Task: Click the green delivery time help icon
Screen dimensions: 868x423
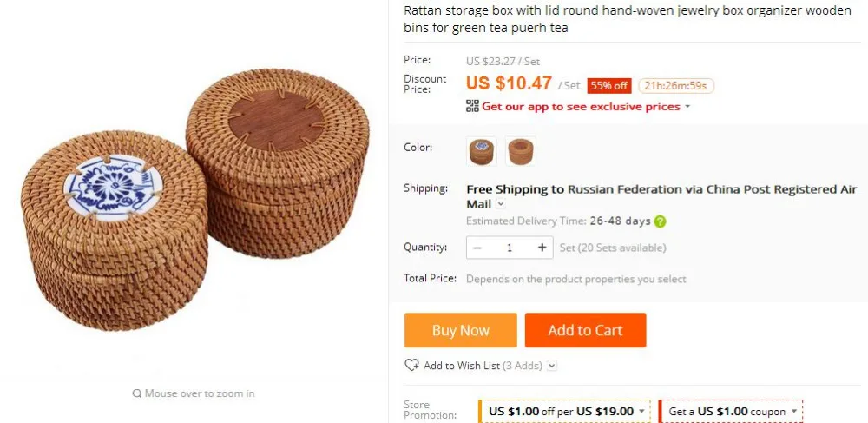Action: coord(660,221)
